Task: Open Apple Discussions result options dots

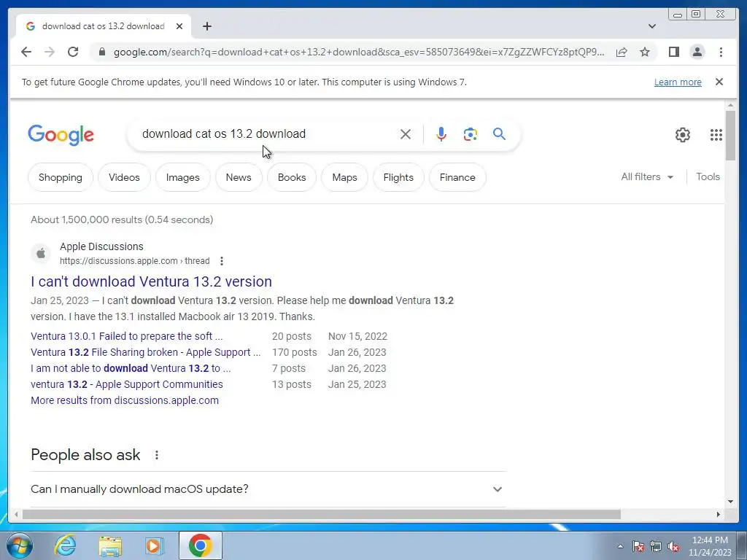Action: point(222,261)
